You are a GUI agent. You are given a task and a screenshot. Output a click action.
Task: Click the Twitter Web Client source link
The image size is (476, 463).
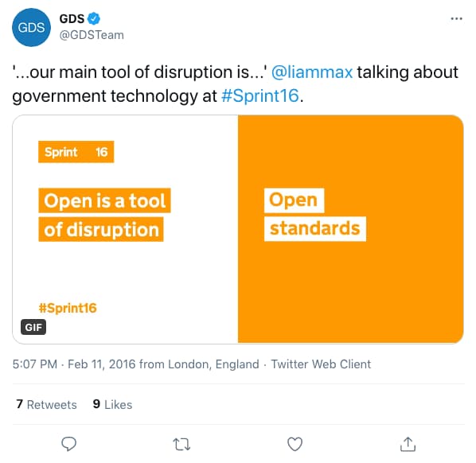321,364
